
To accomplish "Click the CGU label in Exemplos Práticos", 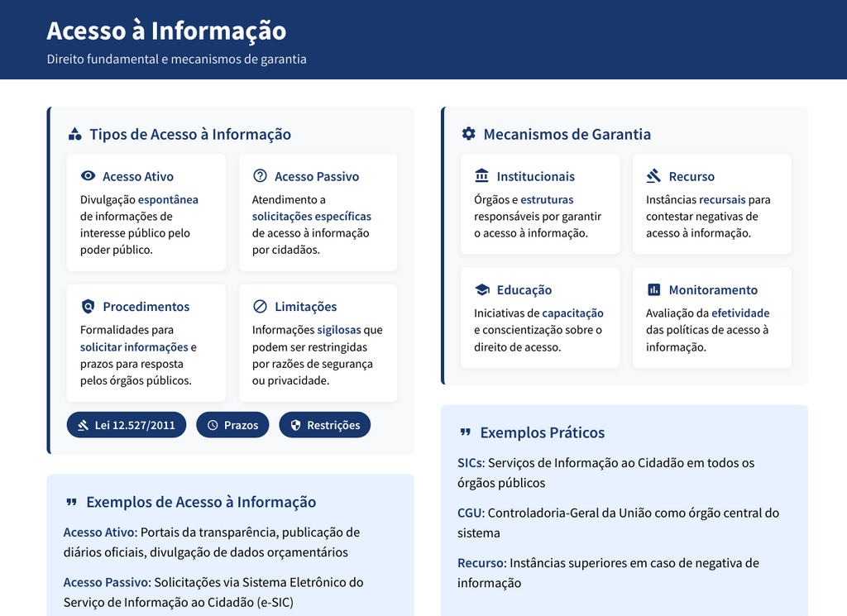I will 470,513.
